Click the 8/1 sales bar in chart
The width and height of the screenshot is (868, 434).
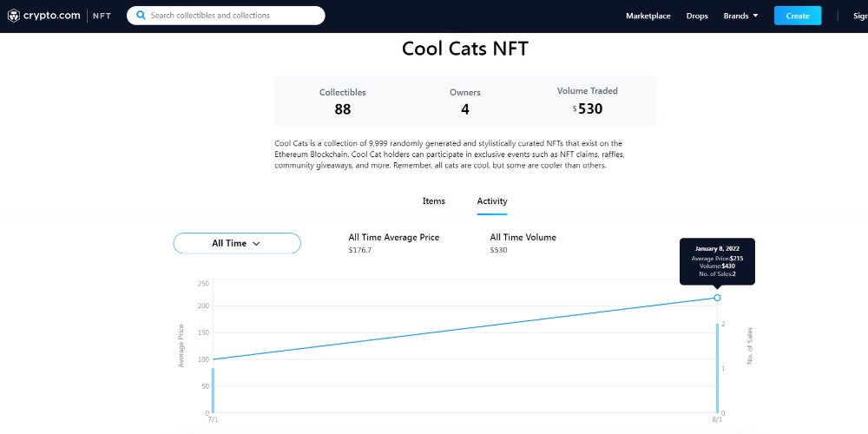coord(718,368)
